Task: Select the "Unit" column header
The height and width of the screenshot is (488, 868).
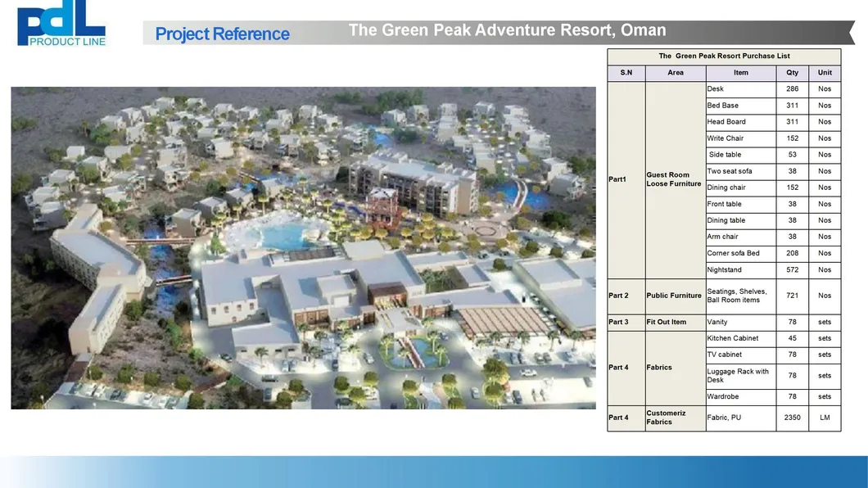Action: click(x=825, y=73)
